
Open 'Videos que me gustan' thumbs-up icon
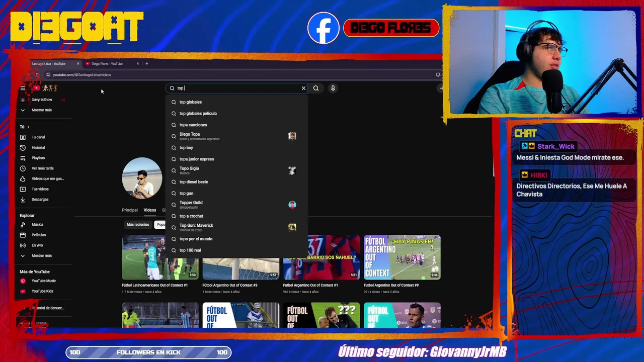pos(23,178)
